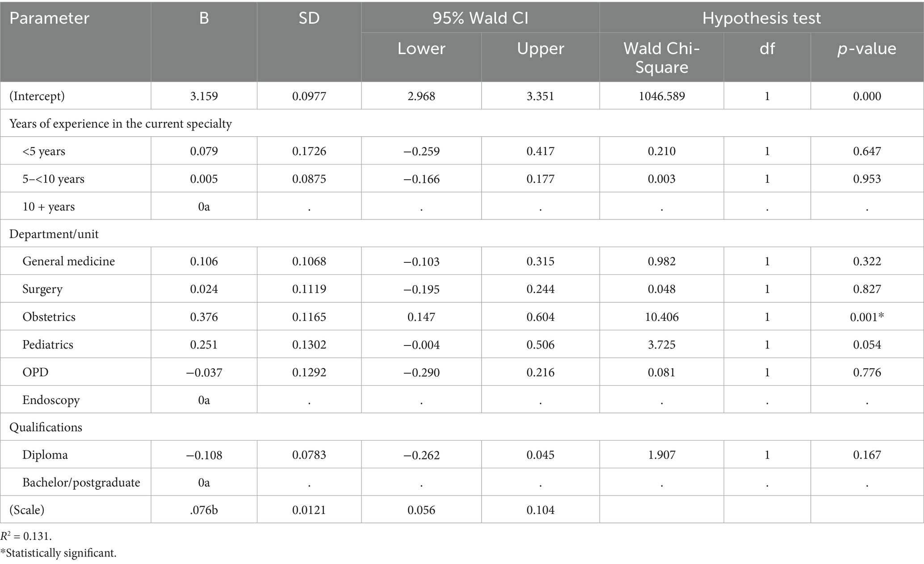Click the Department/unit section heading
924x564 pixels.
click(54, 234)
